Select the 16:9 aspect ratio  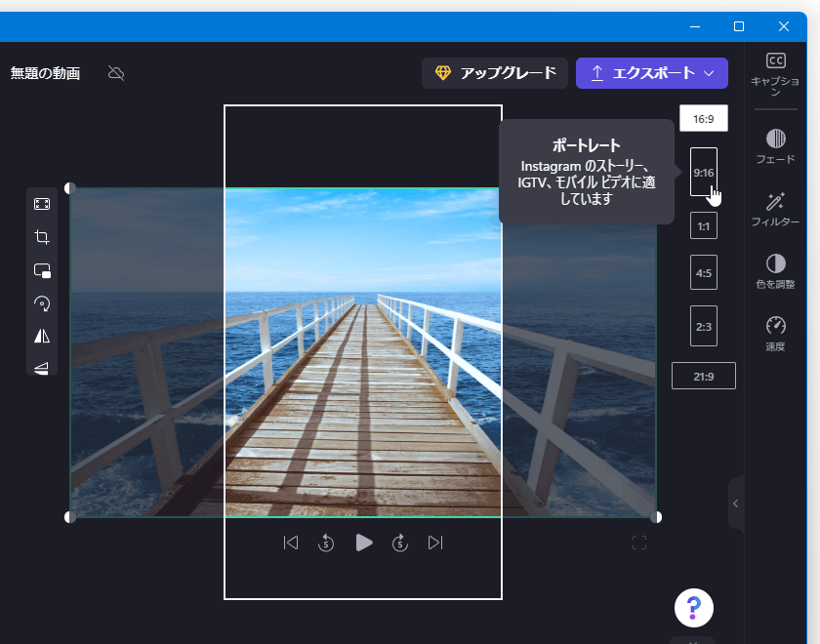704,119
